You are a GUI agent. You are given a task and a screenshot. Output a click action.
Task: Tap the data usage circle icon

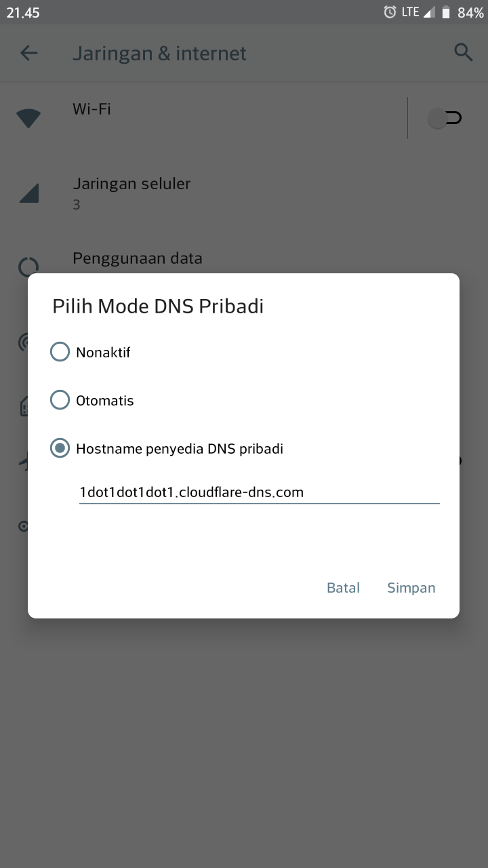pos(28,267)
